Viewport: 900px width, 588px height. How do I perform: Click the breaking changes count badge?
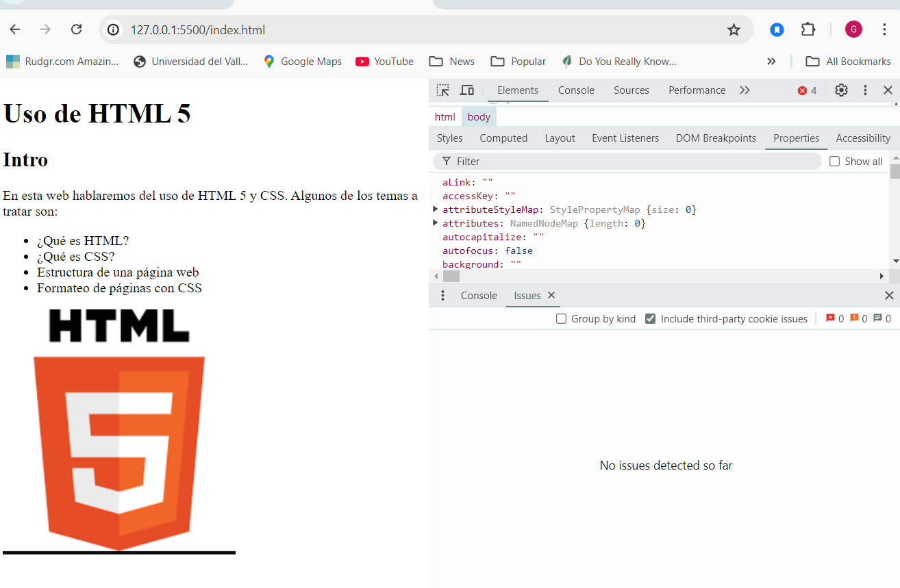click(859, 318)
